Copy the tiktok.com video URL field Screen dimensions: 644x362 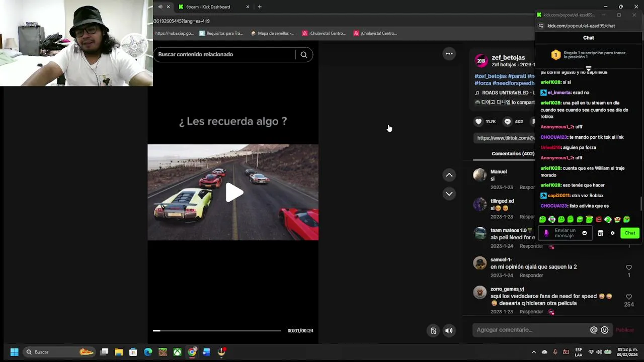pos(506,138)
